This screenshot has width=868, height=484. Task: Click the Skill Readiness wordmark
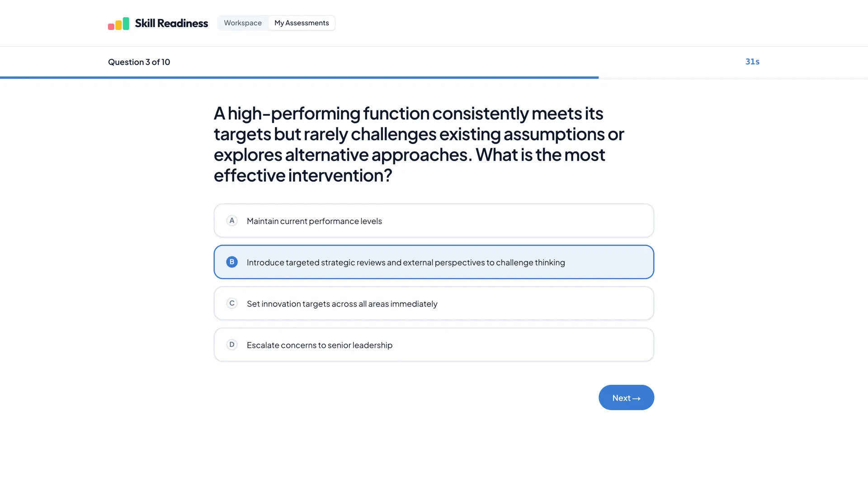171,23
